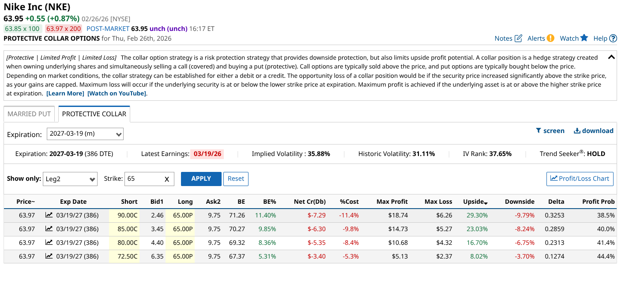Select the Protective Collar tab

click(94, 114)
